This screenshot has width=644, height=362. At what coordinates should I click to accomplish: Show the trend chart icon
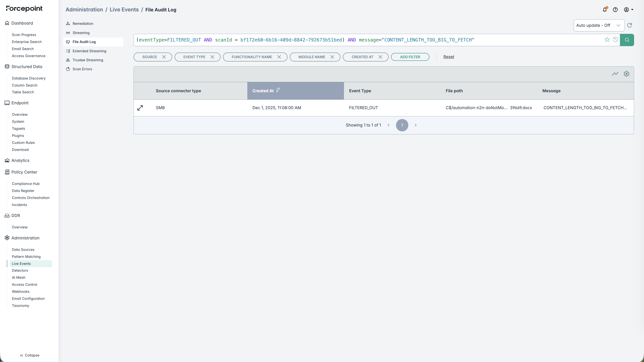click(x=615, y=74)
